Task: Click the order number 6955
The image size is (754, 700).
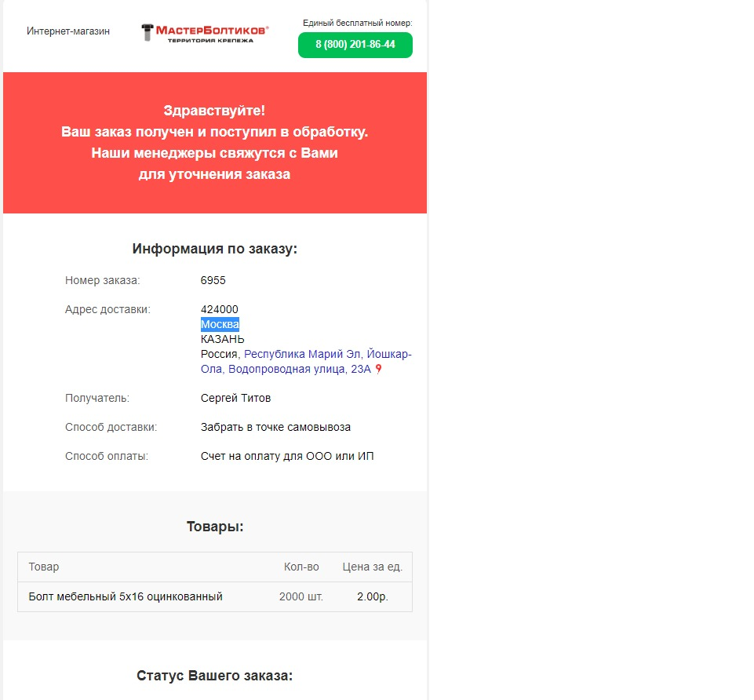Action: click(213, 280)
